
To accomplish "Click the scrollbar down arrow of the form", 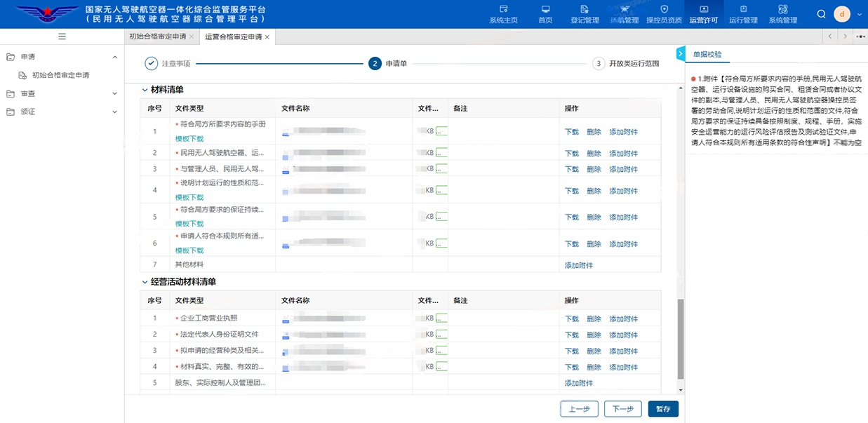I will [x=680, y=389].
